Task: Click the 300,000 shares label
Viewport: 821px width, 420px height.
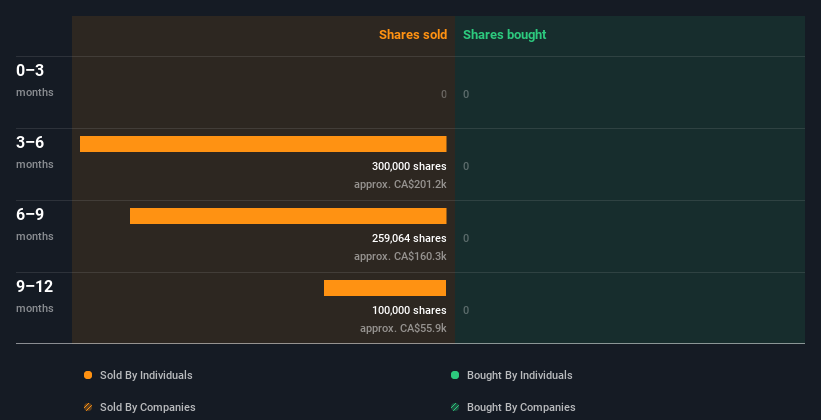Action: (x=409, y=167)
